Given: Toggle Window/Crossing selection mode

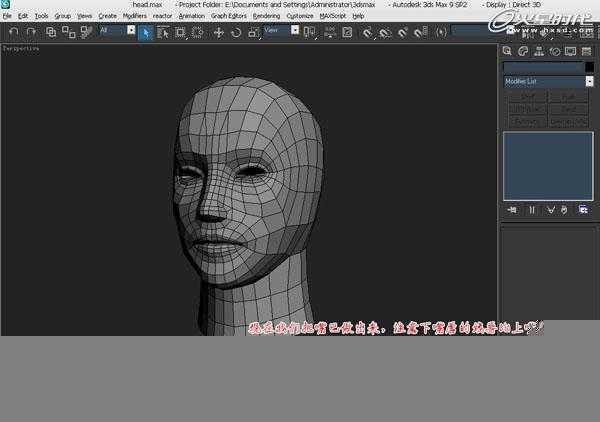Looking at the screenshot, I should tap(197, 33).
